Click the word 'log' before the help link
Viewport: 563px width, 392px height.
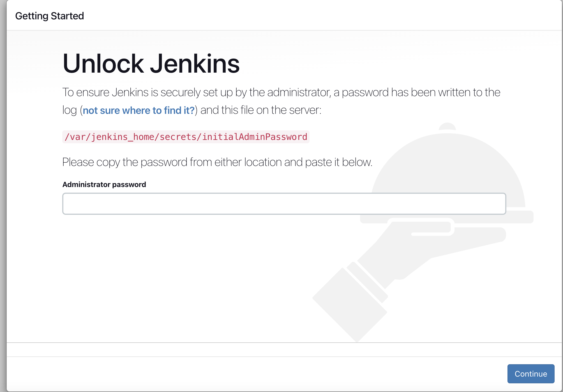[69, 110]
